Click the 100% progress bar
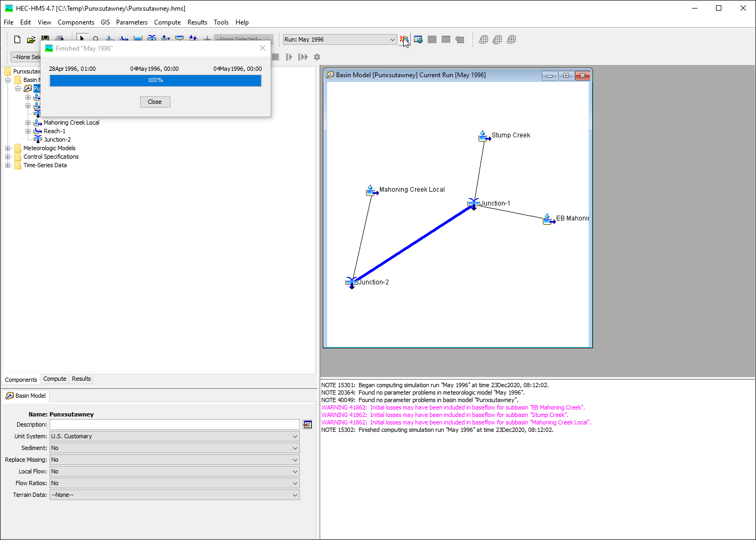 point(156,80)
